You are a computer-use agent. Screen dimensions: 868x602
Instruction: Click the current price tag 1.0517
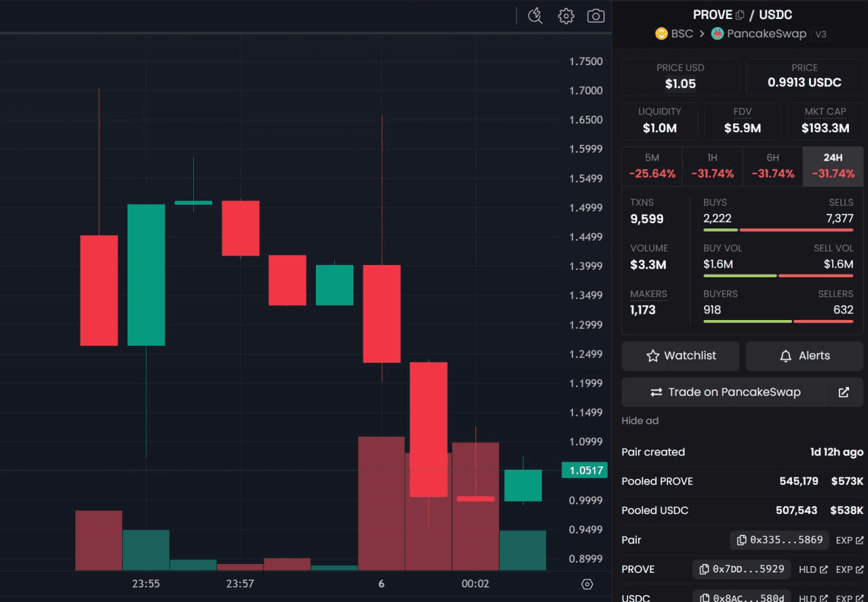point(585,470)
